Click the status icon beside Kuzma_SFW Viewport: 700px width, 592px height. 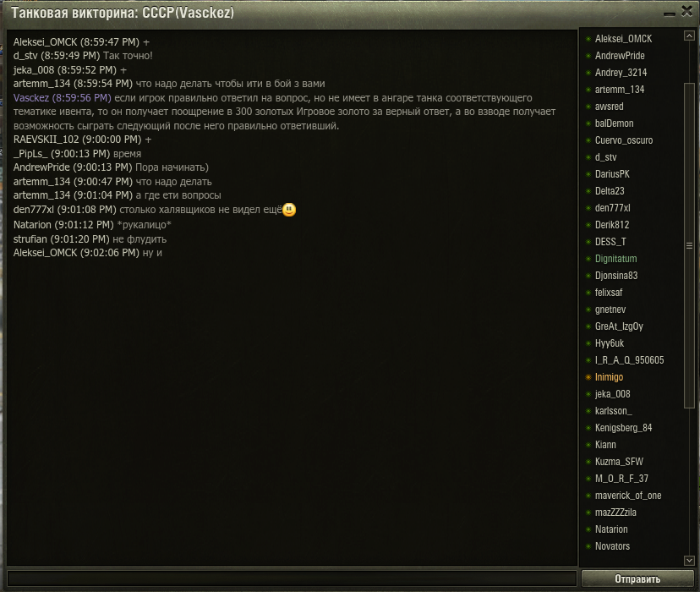(588, 462)
